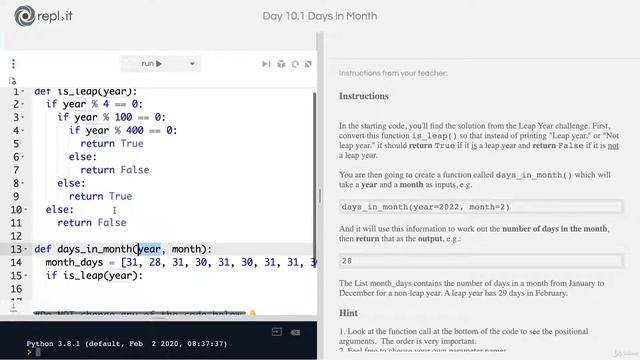Click the Python 3.8.1 version line in console
The width and height of the screenshot is (640, 360).
click(127, 344)
